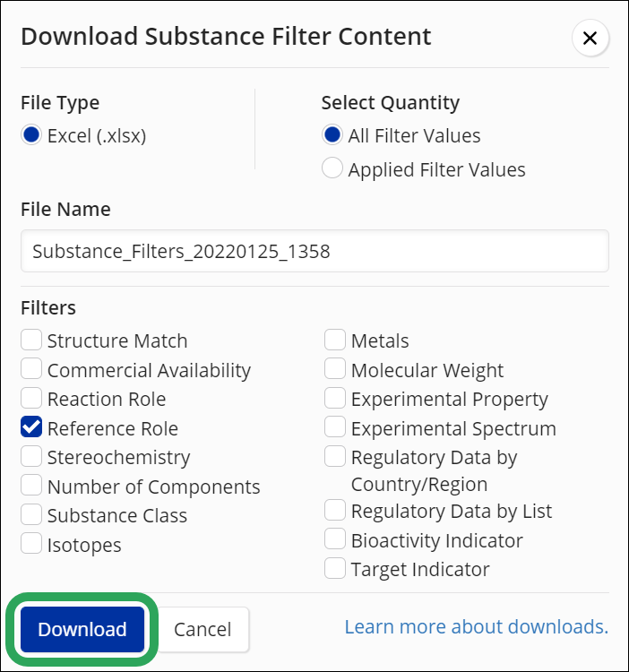The height and width of the screenshot is (672, 629).
Task: Check Regulatory Data by Country/Region filter
Action: 335,456
